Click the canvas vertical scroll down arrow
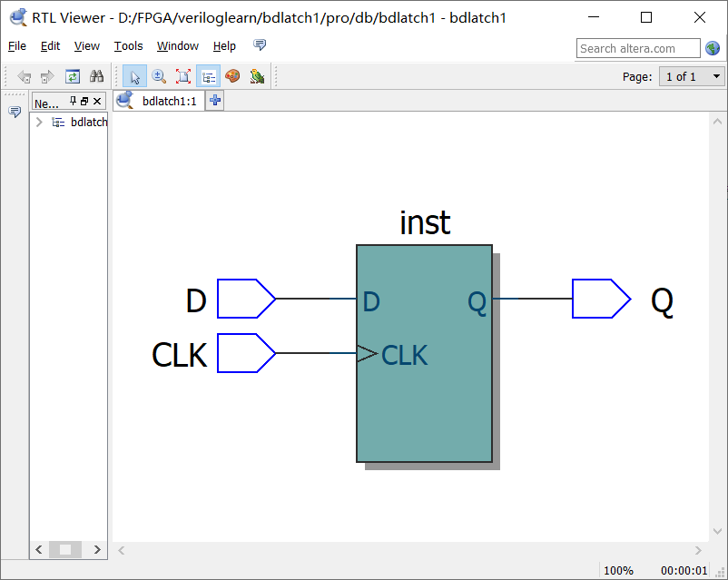 pyautogui.click(x=717, y=531)
